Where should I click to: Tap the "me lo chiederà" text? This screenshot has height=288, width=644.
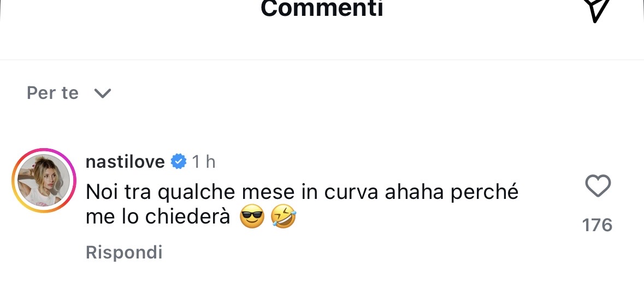158,218
